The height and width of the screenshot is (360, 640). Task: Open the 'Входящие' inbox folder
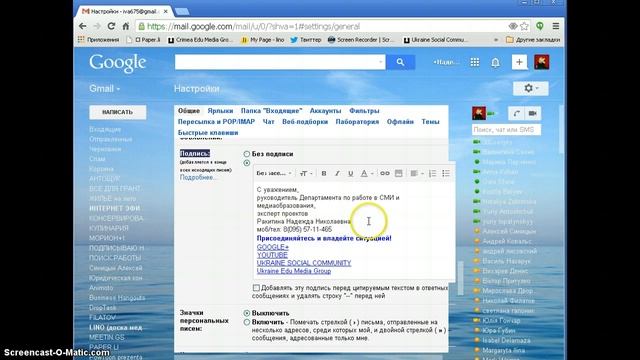click(105, 129)
